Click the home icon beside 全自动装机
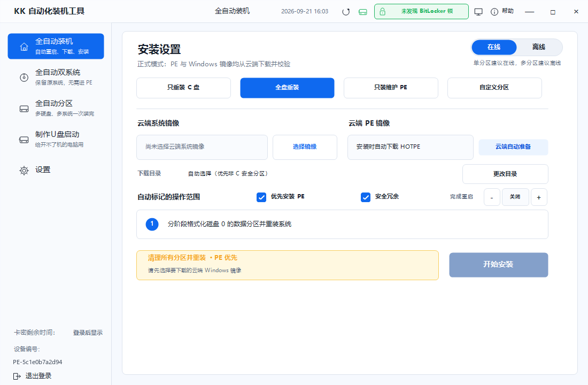 click(x=24, y=47)
